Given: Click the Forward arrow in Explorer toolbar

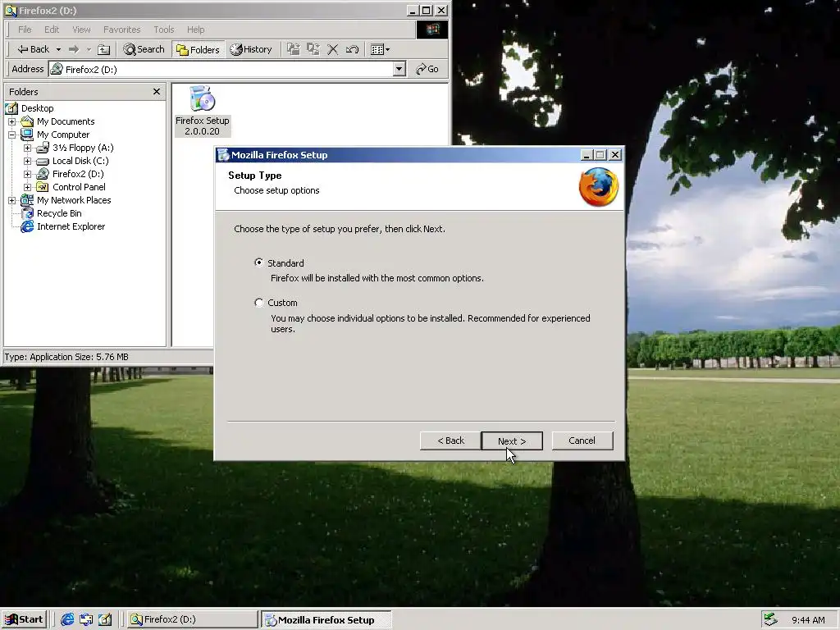Looking at the screenshot, I should [x=74, y=49].
